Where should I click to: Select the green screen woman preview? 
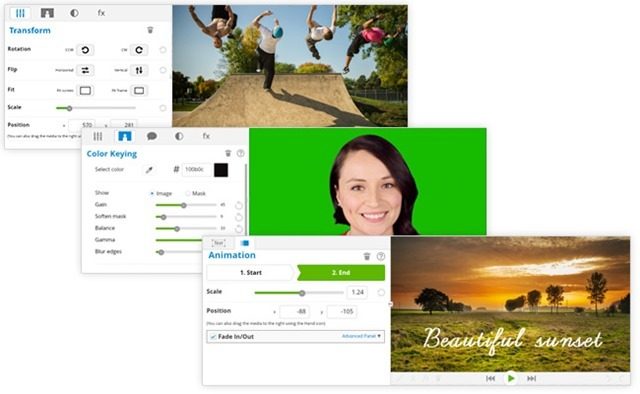point(367,181)
